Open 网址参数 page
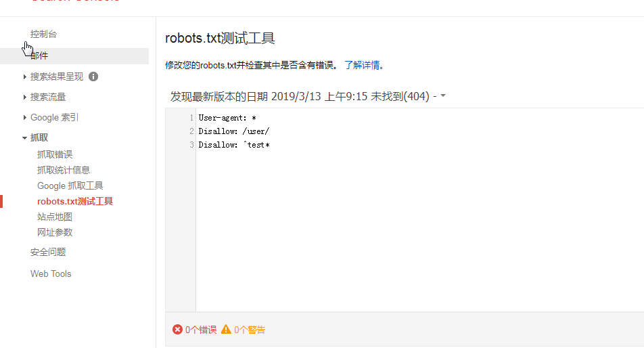Screen dimensions: 644x348 [x=55, y=232]
